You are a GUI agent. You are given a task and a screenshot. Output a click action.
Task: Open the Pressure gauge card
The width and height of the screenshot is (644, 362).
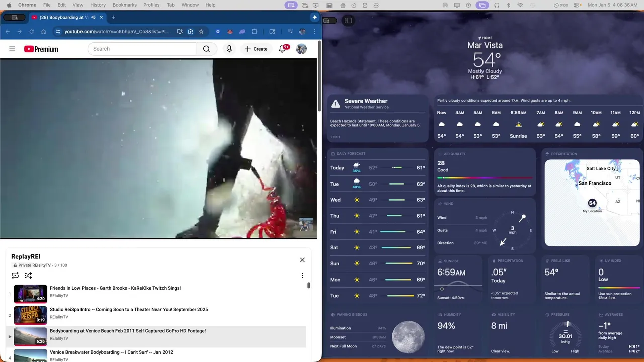(x=565, y=333)
